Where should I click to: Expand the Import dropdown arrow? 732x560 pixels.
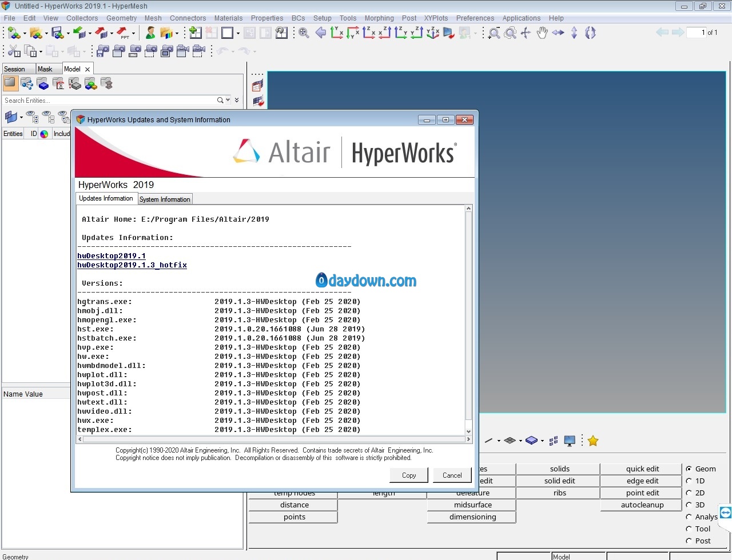pyautogui.click(x=90, y=33)
